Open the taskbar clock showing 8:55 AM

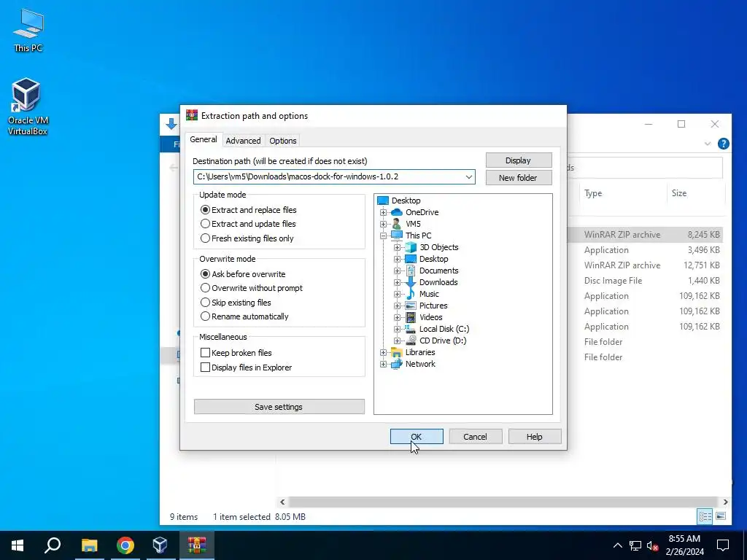point(684,545)
